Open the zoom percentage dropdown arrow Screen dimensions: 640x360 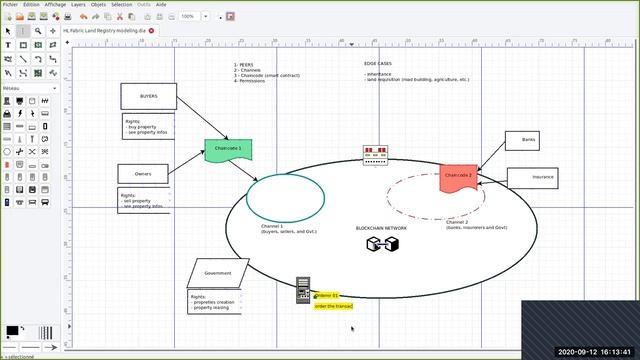pyautogui.click(x=206, y=17)
